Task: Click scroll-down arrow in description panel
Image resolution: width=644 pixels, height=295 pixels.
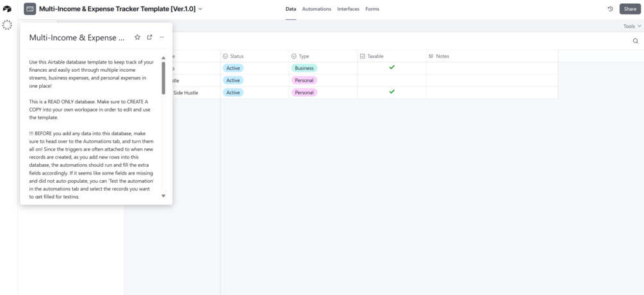Action: (x=163, y=196)
